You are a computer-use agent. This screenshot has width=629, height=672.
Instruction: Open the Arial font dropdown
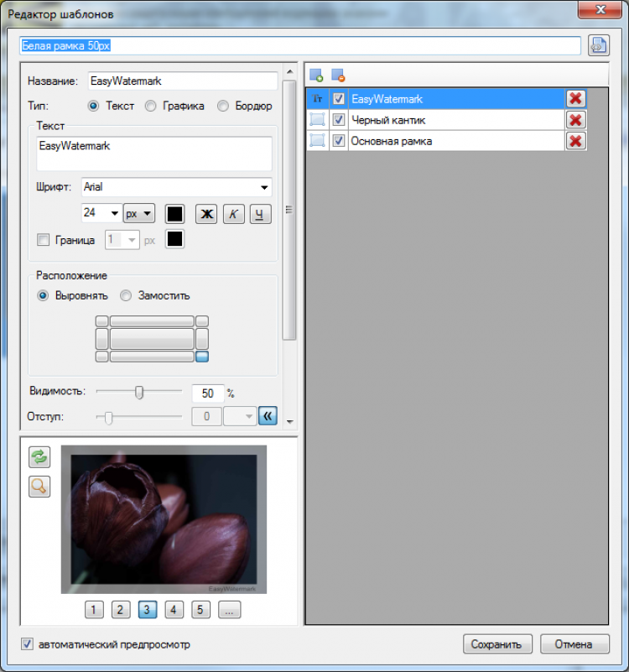pyautogui.click(x=176, y=187)
